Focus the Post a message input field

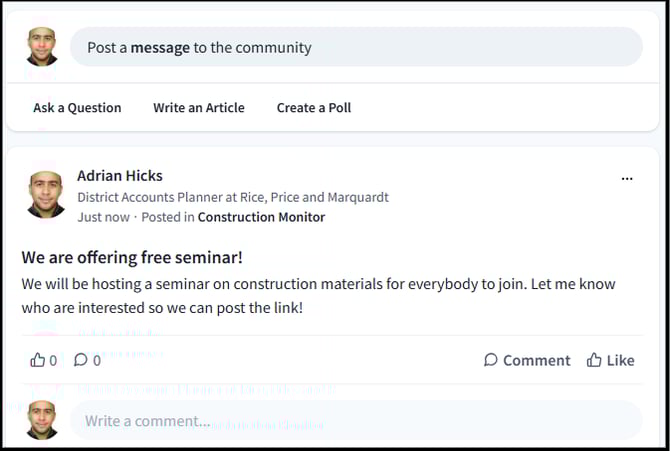[x=355, y=47]
